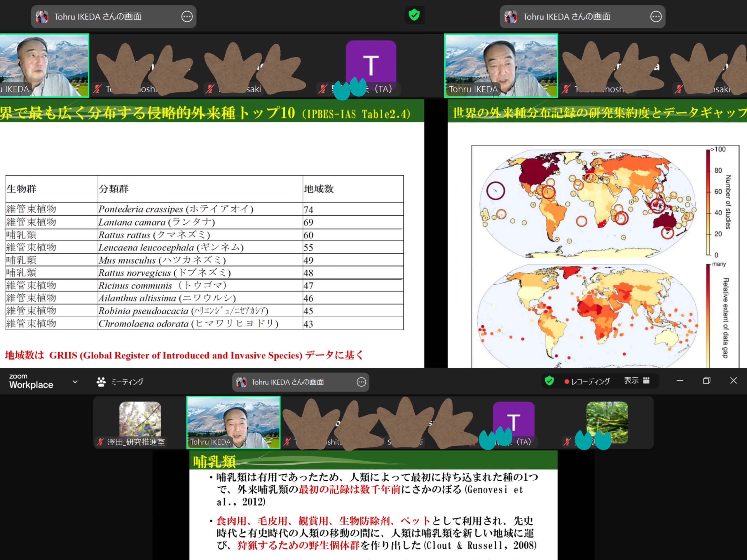
Task: Select Tohru IKEDA video tile in 哺乳類 window
Action: [x=233, y=422]
